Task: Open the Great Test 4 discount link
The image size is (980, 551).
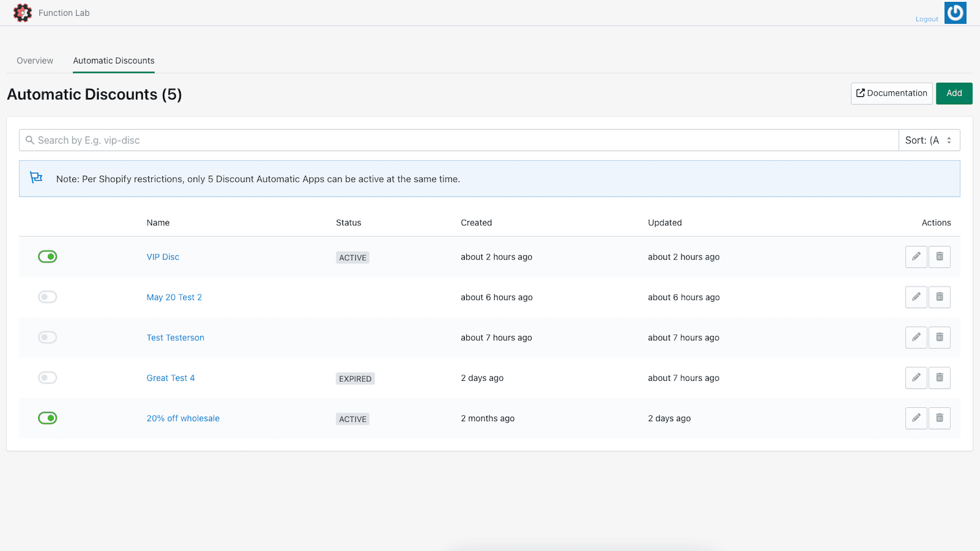Action: [171, 378]
